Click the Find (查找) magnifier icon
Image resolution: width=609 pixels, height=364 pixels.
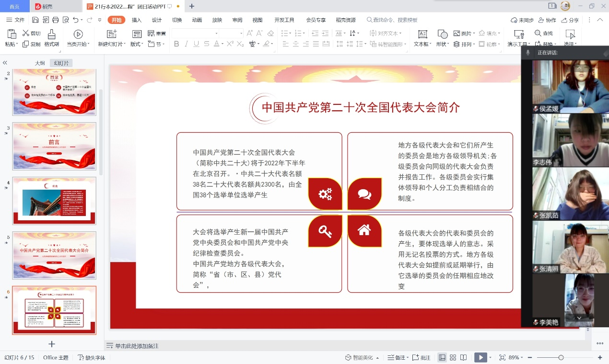pyautogui.click(x=538, y=33)
